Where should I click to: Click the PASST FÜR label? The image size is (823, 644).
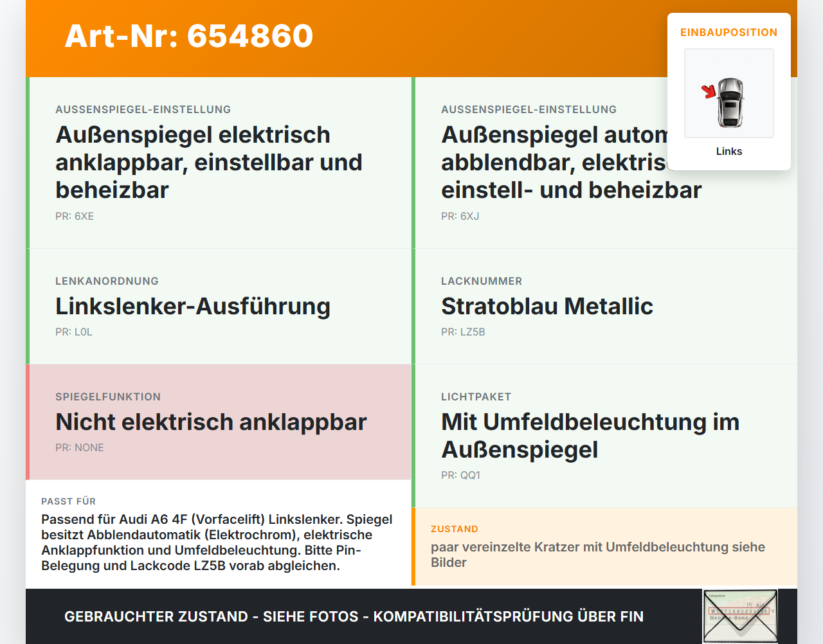(68, 501)
